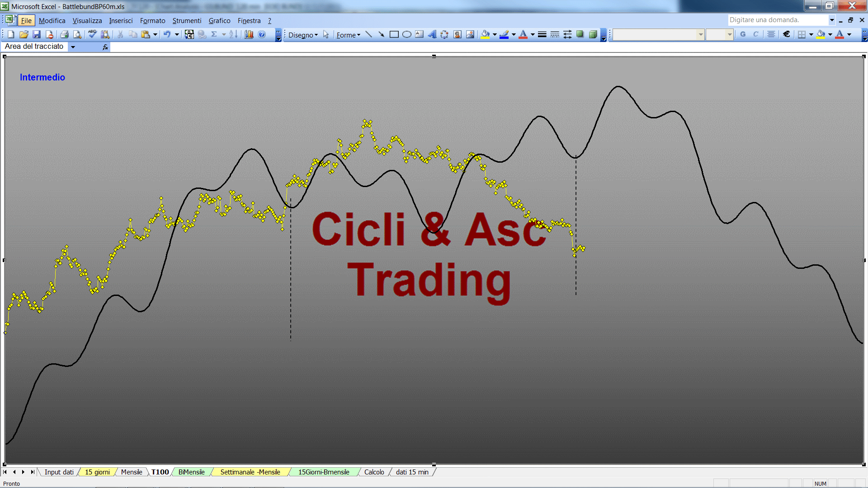
Task: Insert a Text Box from the drawing toolbar
Action: 419,34
